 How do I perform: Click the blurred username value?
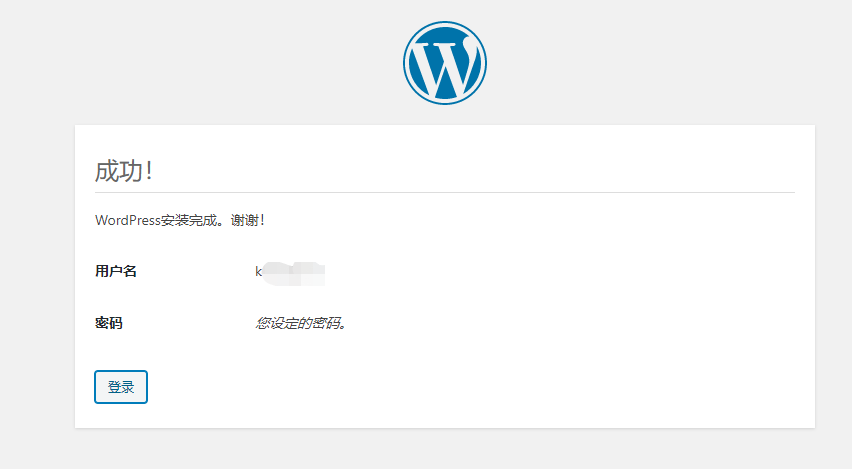coord(290,273)
